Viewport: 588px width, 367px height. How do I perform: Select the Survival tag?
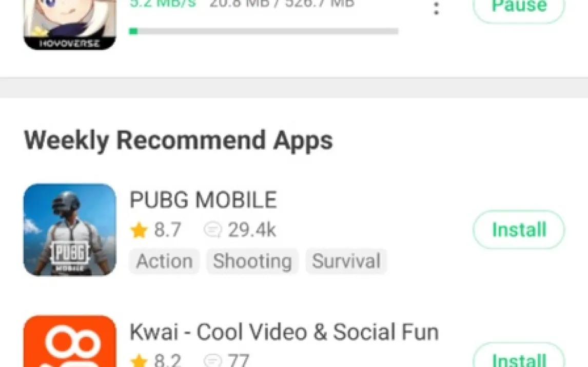[346, 261]
